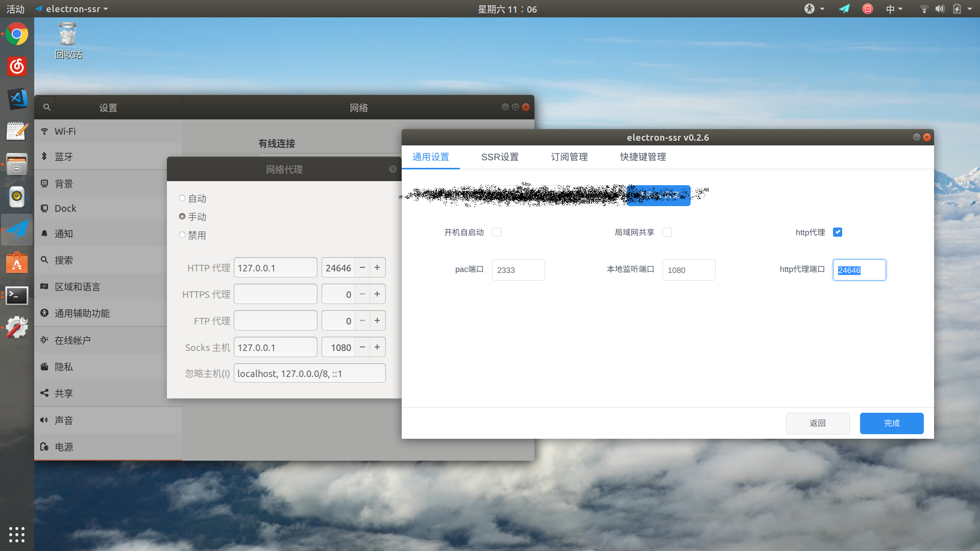980x551 pixels.
Task: Open Rhythmbox speaker icon in dock
Action: coord(17,196)
